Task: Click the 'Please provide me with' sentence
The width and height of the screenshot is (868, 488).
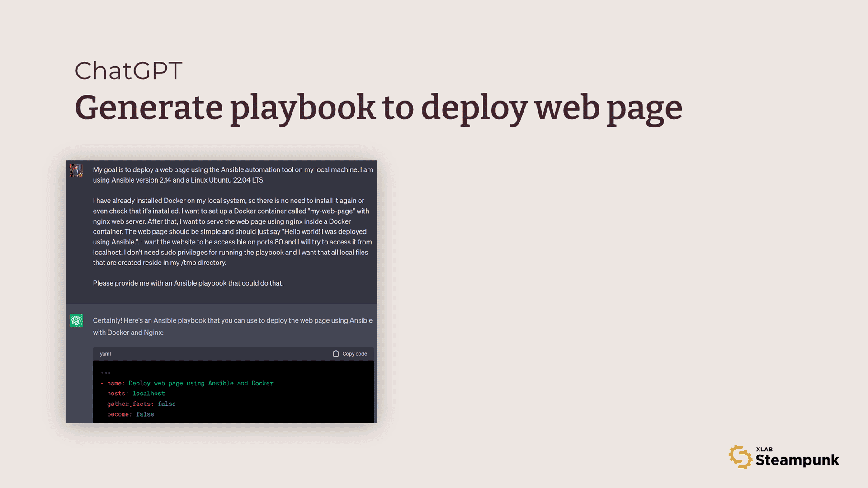Action: click(x=188, y=283)
